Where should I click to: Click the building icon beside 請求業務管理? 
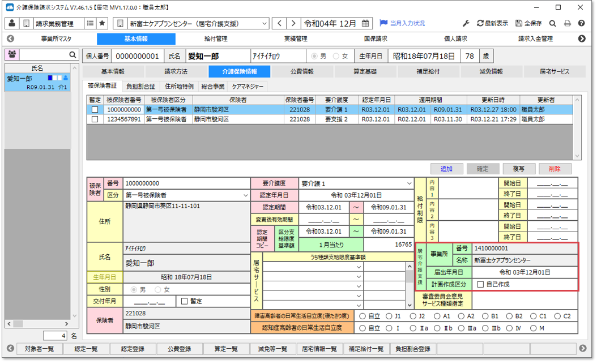point(26,23)
